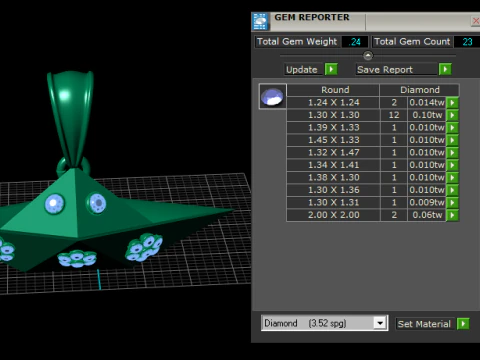Click green arrow for 1.30 X 1.31 row

coord(452,202)
